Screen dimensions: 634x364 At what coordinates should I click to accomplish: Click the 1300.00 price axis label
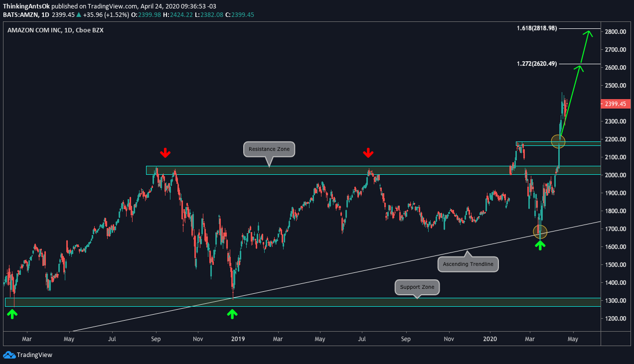point(616,301)
